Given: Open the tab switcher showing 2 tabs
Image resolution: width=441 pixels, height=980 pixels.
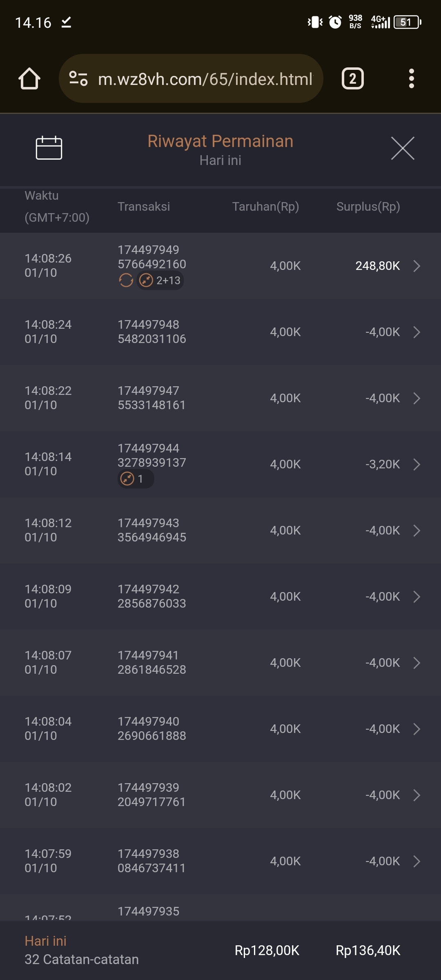Looking at the screenshot, I should click(x=352, y=78).
